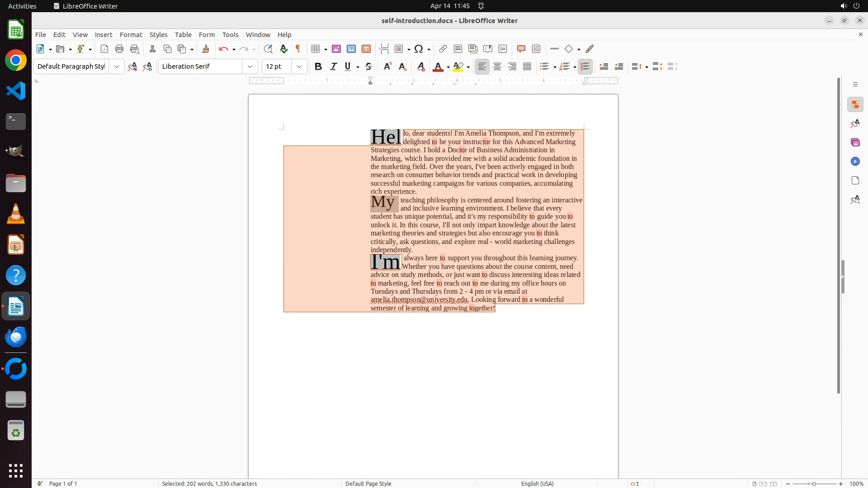Expand Liberation Serif font name dropdown
The height and width of the screenshot is (488, 868).
(x=250, y=66)
